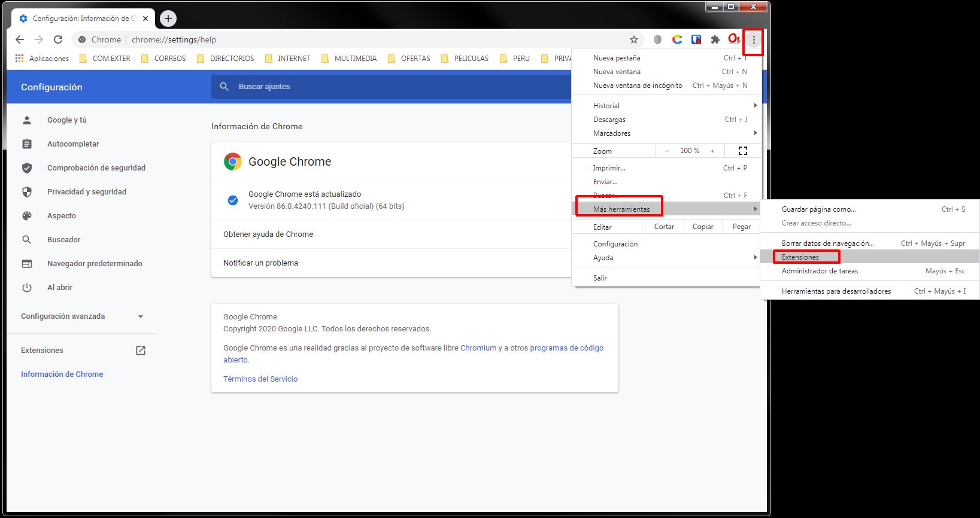Select Imprimir... menu item
Image resolution: width=980 pixels, height=518 pixels.
pyautogui.click(x=666, y=168)
